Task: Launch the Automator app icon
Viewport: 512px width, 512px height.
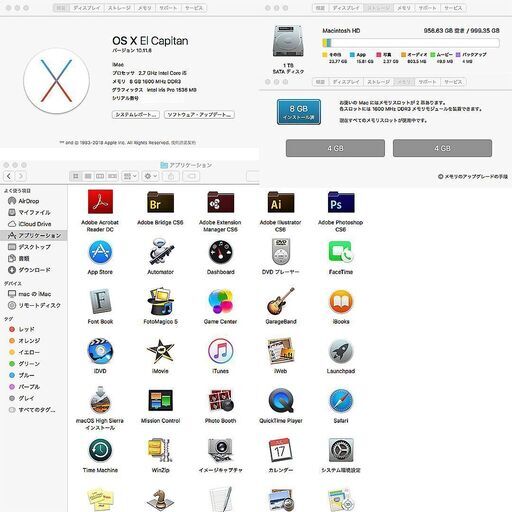Action: tap(161, 252)
